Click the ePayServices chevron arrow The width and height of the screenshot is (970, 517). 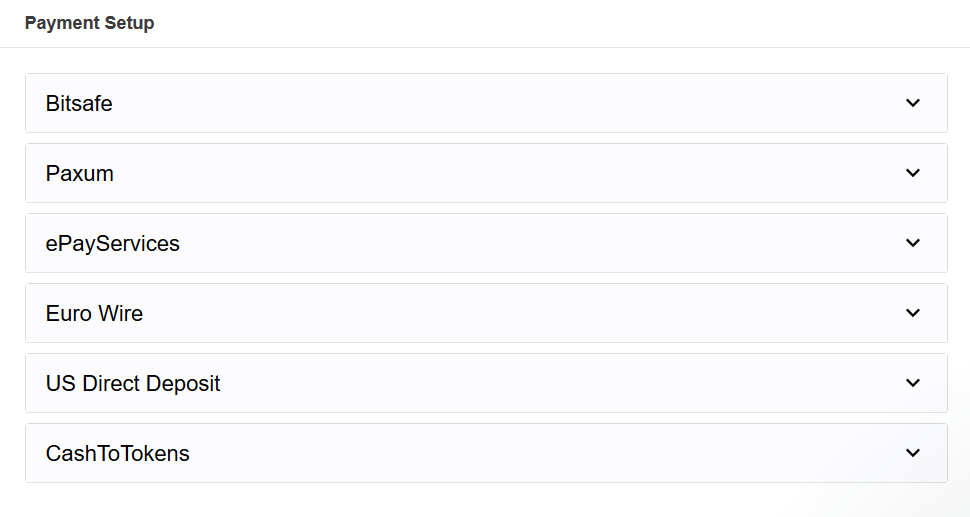pos(912,243)
